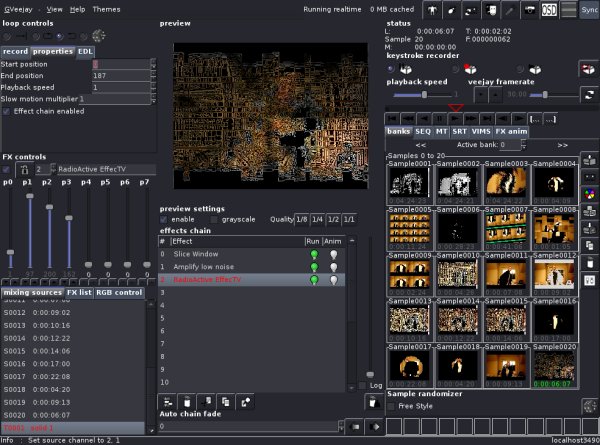Click the padlock icon in FX controls

tap(24, 170)
